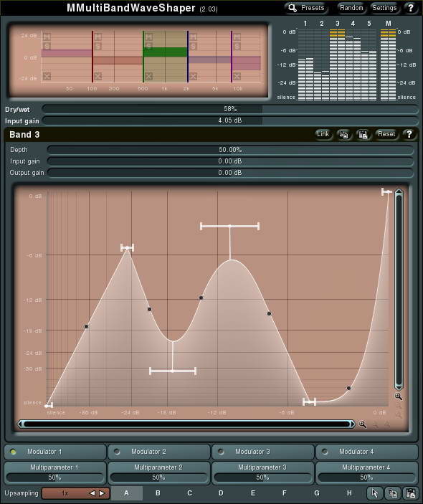The image size is (423, 504).
Task: Bypass band 4 with its X button
Action: click(x=193, y=76)
